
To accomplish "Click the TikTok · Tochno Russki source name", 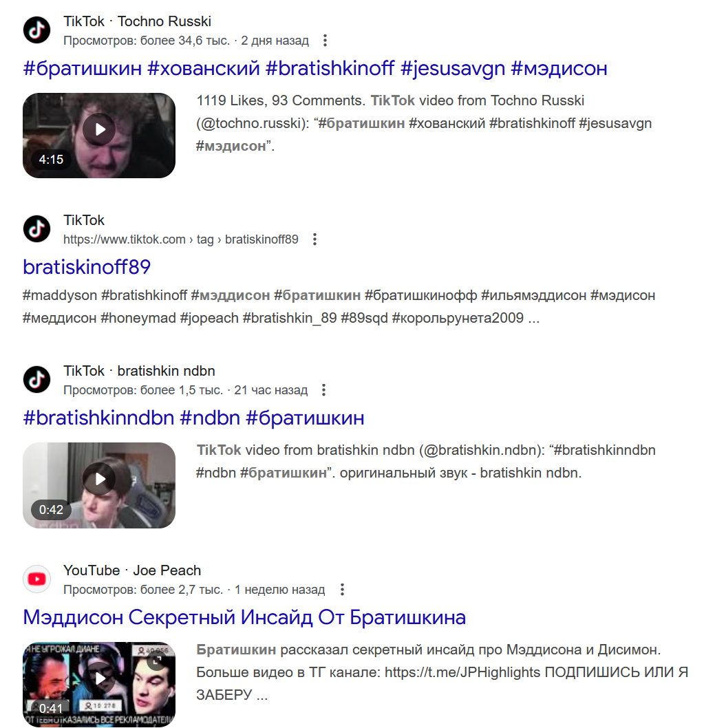I will [x=137, y=21].
